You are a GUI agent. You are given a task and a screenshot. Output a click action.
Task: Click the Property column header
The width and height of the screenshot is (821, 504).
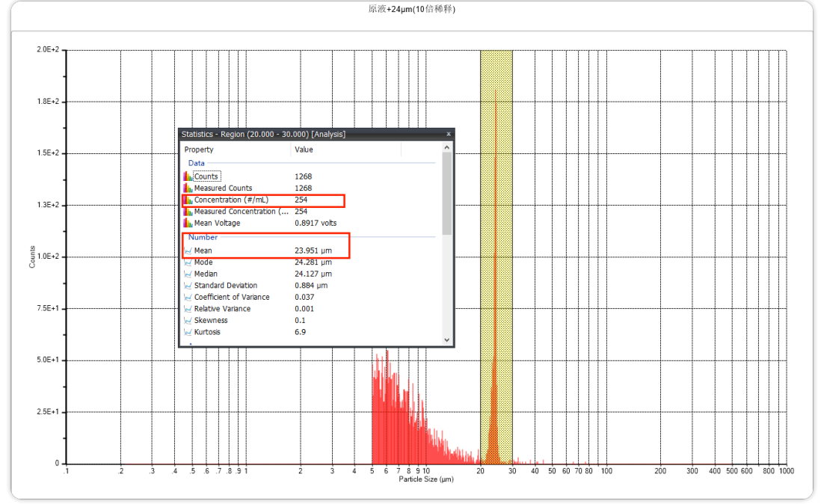pos(199,150)
